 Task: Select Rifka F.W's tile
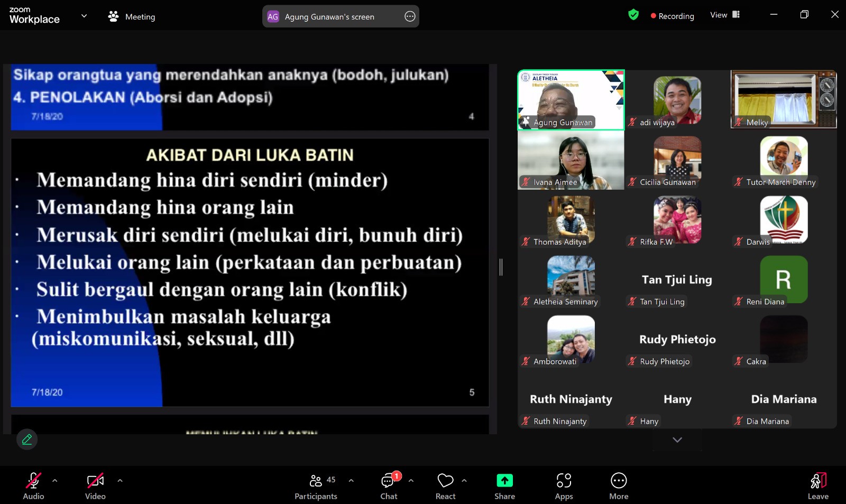coord(677,219)
